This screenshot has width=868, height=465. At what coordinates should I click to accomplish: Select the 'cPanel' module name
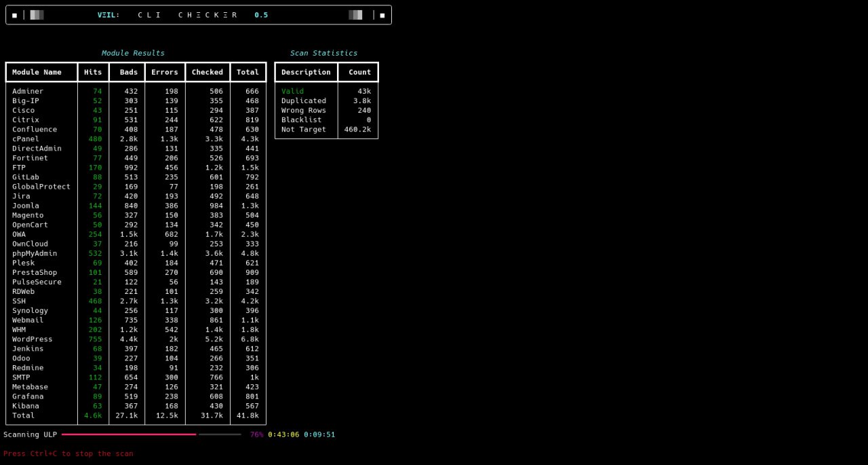[26, 138]
